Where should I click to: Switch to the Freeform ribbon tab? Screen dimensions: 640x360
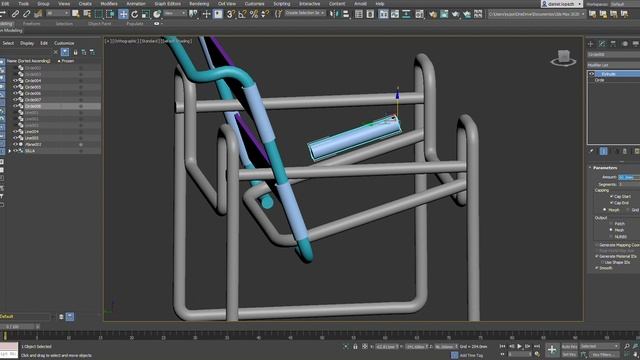pos(31,24)
